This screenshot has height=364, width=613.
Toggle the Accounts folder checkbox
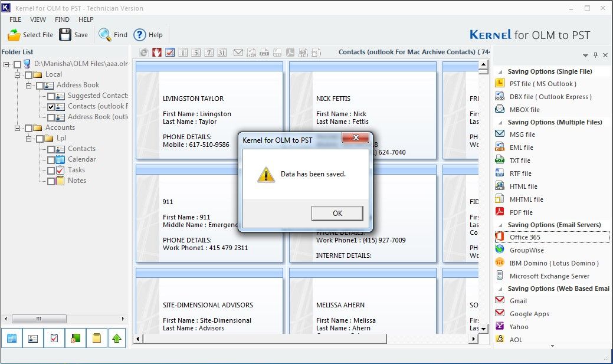[x=28, y=128]
